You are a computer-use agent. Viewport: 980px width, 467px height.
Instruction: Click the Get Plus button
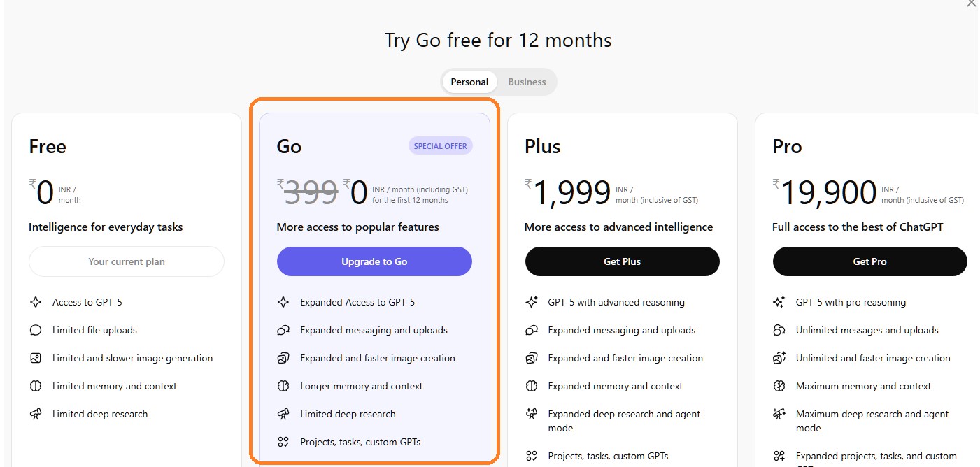(x=622, y=261)
